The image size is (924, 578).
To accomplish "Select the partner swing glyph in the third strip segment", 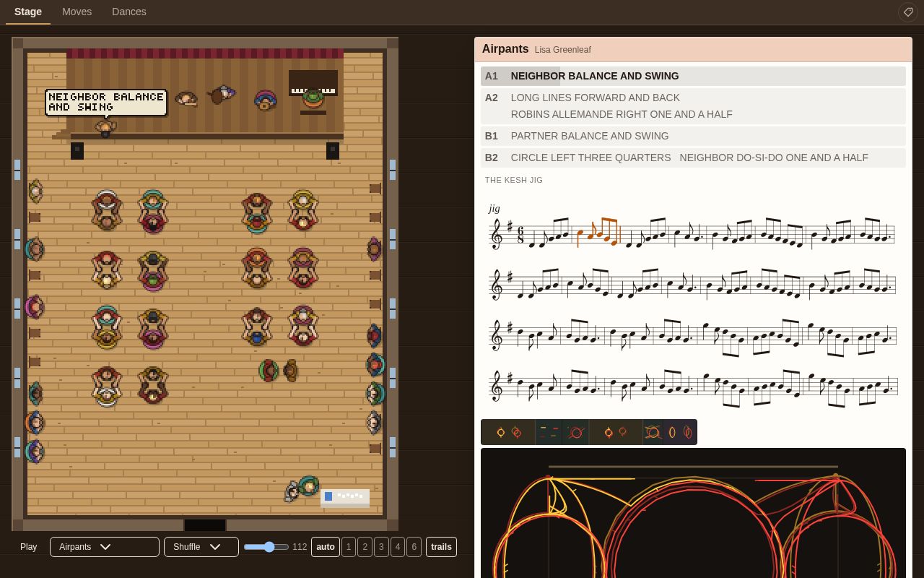I will (623, 432).
